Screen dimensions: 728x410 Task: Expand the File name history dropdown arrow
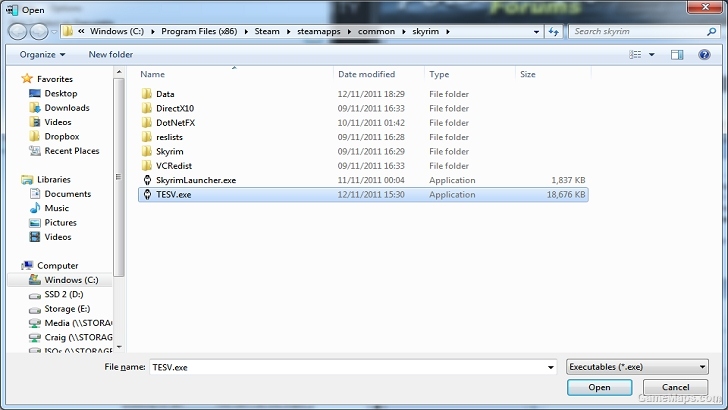point(550,367)
